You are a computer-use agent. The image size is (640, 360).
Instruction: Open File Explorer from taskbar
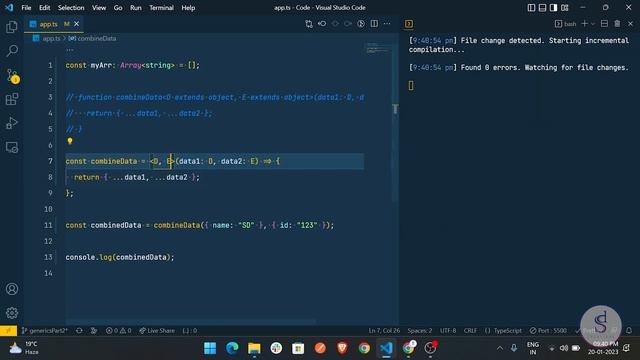254,348
